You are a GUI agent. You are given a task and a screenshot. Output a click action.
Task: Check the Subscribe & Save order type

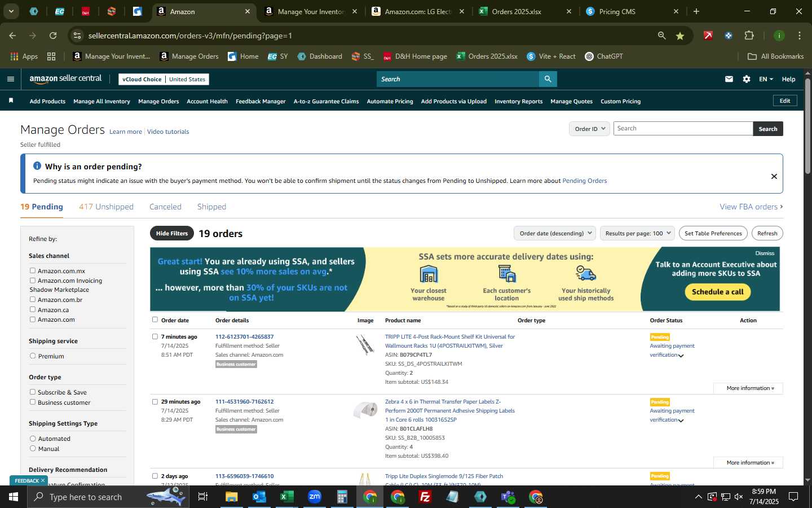33,392
